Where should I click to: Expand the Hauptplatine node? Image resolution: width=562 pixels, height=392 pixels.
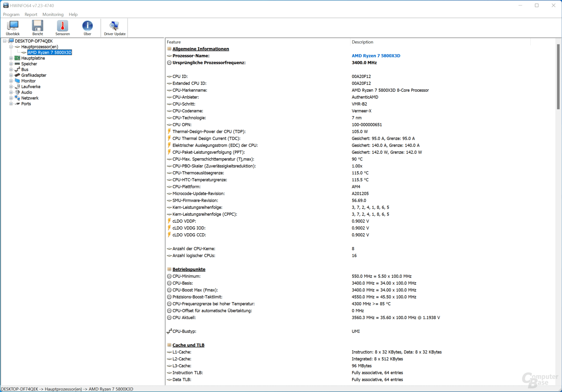(x=11, y=58)
